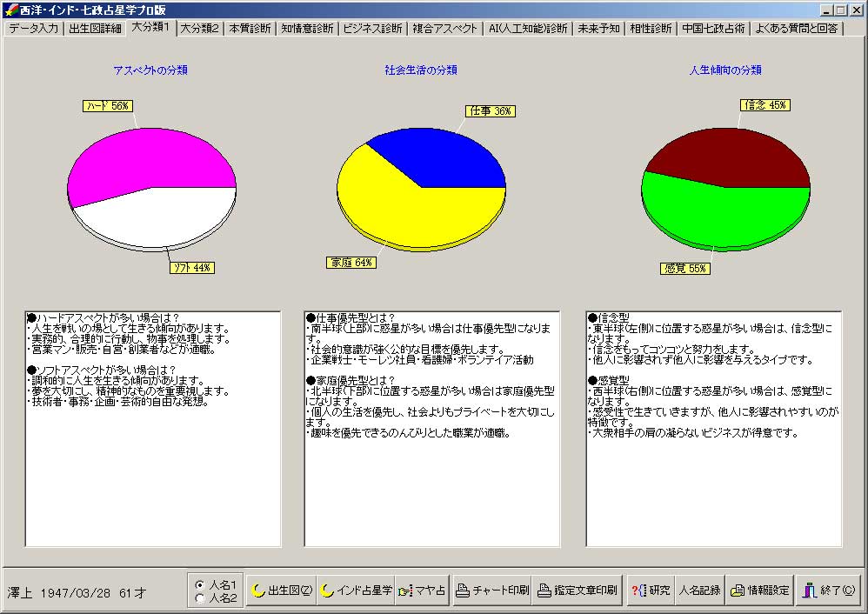Image resolution: width=868 pixels, height=614 pixels.
Task: Click the 仕事 36% label
Action: [490, 110]
